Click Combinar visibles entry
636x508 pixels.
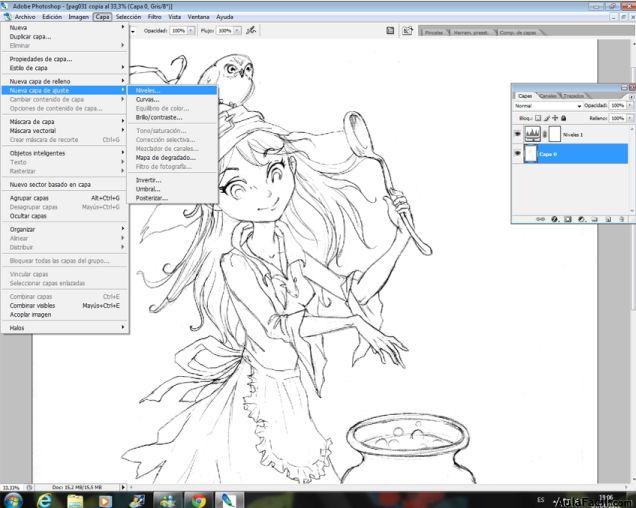[65, 306]
